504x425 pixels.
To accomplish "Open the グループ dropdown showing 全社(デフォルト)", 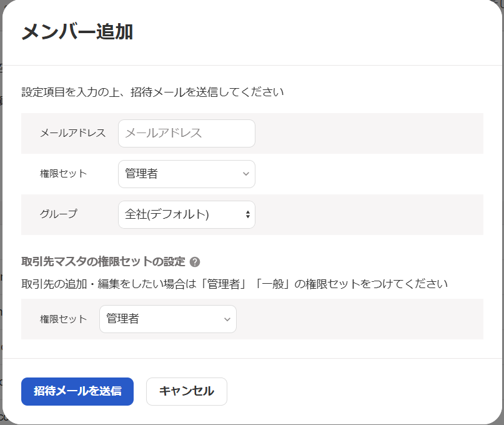I will [x=186, y=214].
